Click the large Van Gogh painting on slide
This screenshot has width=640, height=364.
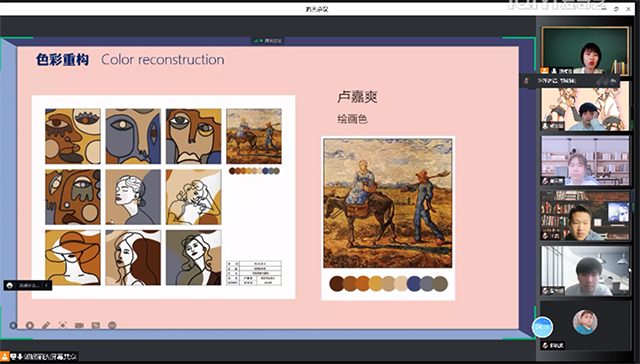[388, 203]
